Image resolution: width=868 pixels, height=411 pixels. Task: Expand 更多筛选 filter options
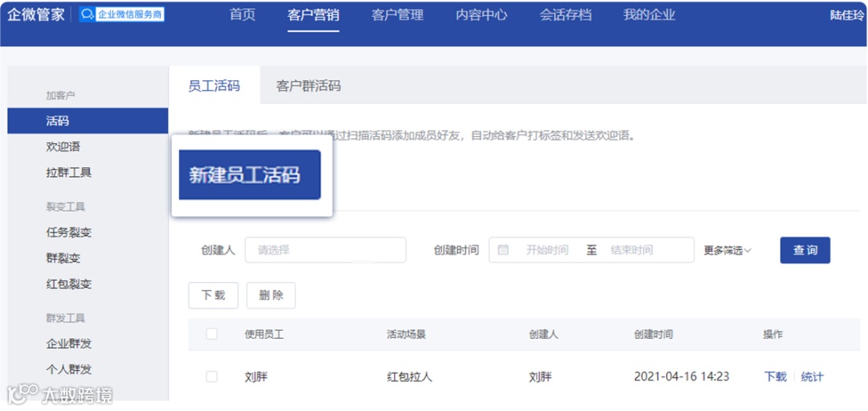[x=727, y=251]
